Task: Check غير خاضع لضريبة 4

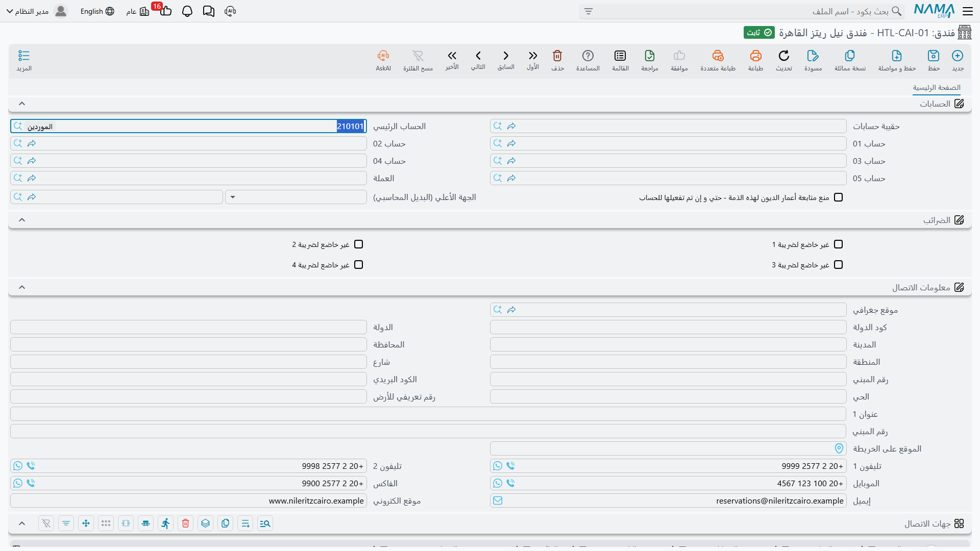Action: (358, 265)
